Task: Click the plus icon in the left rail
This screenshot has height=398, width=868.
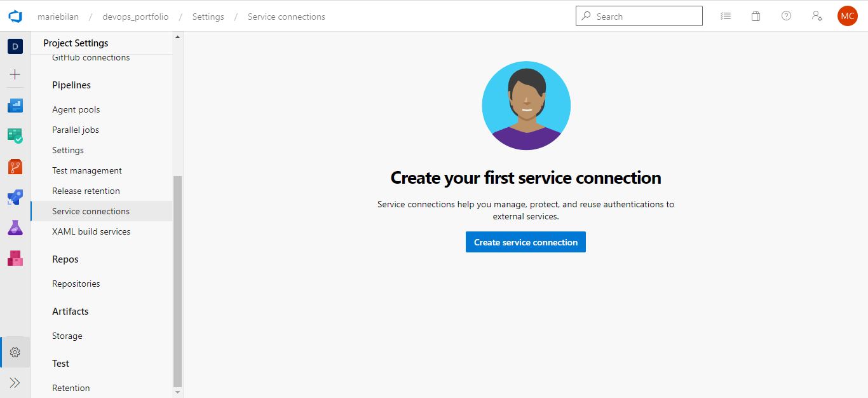Action: (15, 74)
